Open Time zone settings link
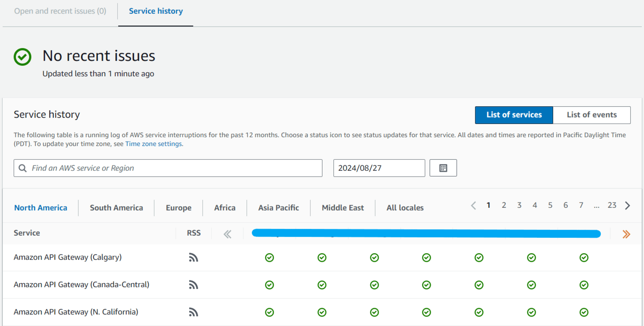Screen dimensions: 644x326 click(154, 144)
